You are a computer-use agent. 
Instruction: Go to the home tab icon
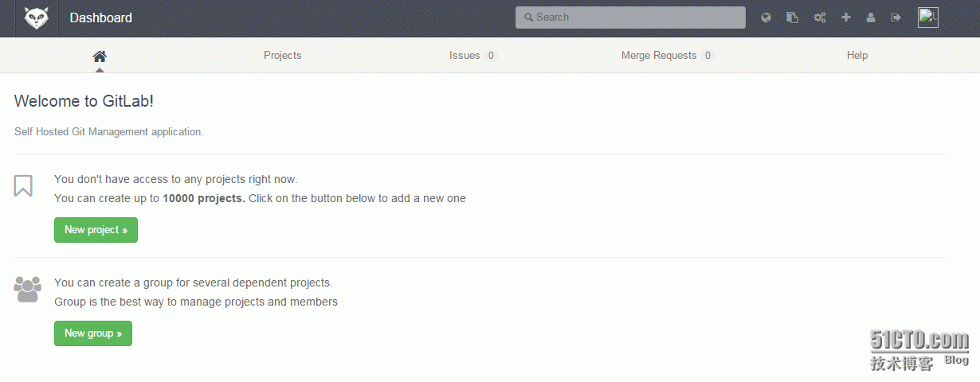100,56
